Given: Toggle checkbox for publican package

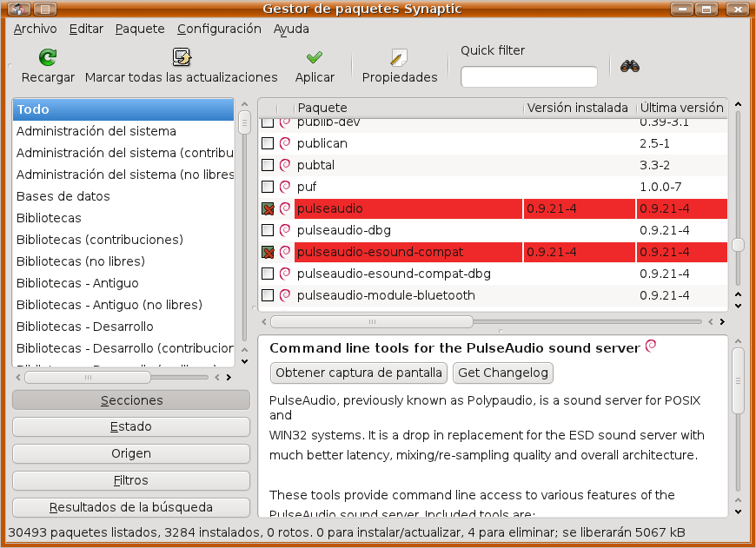Looking at the screenshot, I should click(x=268, y=143).
